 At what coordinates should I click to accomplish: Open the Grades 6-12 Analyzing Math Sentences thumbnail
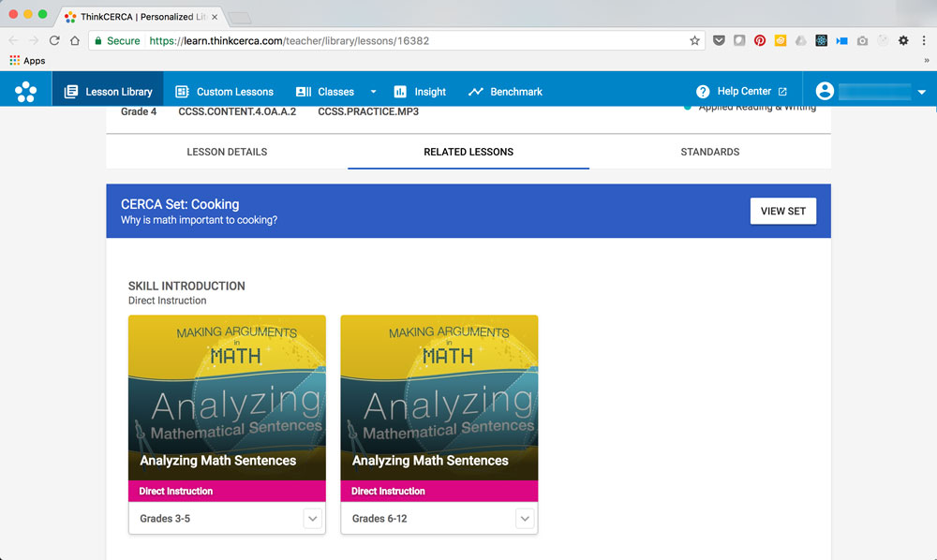click(x=439, y=398)
